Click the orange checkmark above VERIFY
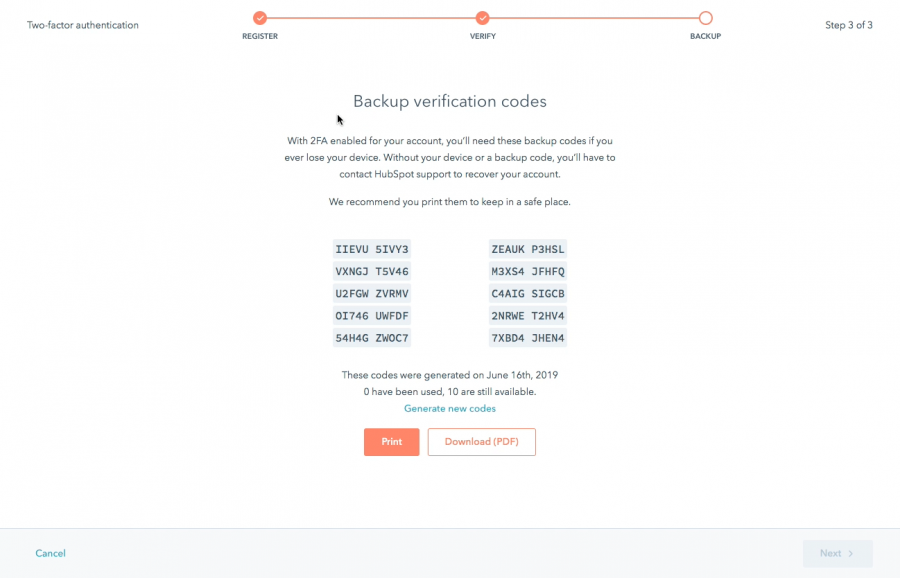 click(483, 17)
